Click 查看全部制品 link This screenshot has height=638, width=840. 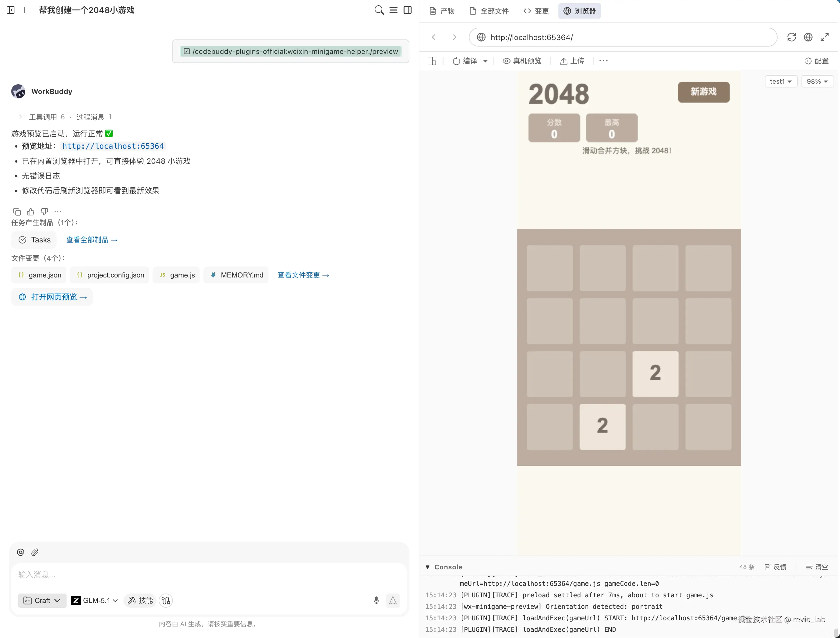coord(92,240)
